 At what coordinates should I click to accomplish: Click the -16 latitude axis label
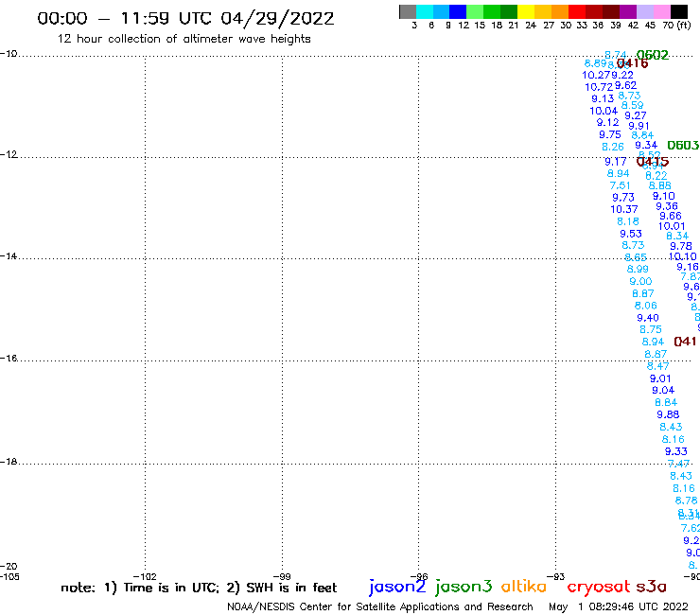tap(8, 359)
